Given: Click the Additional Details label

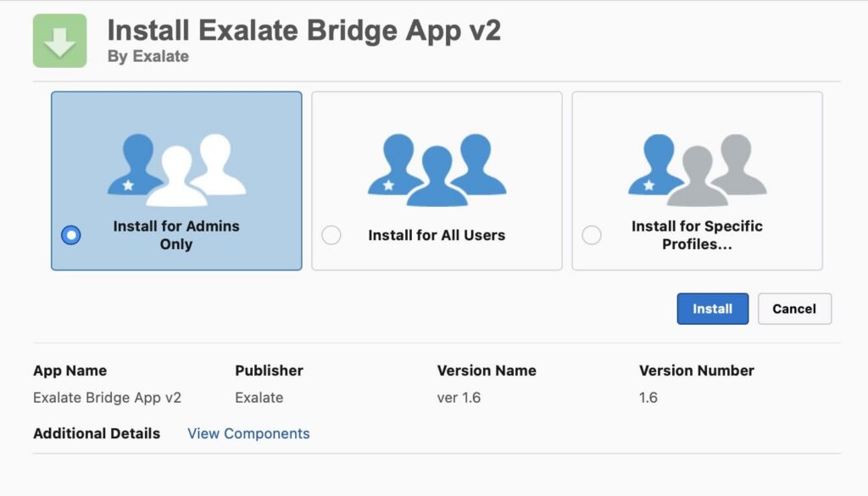Looking at the screenshot, I should [97, 433].
